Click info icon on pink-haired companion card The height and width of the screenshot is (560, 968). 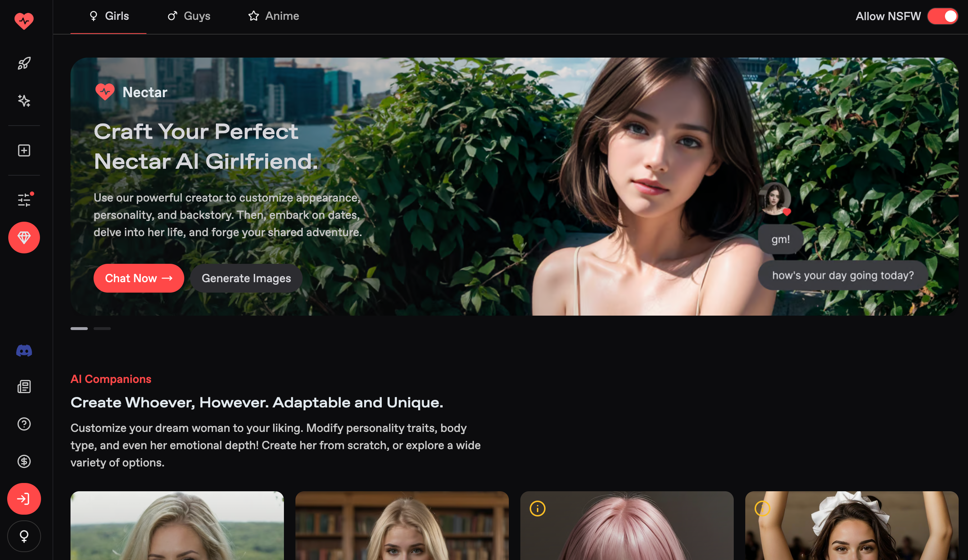tap(537, 509)
